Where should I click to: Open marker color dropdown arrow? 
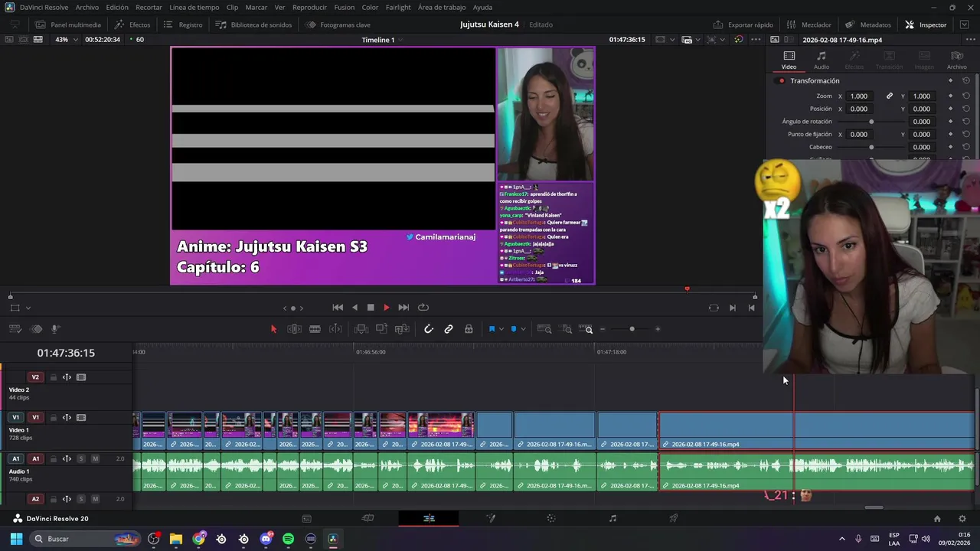[523, 329]
